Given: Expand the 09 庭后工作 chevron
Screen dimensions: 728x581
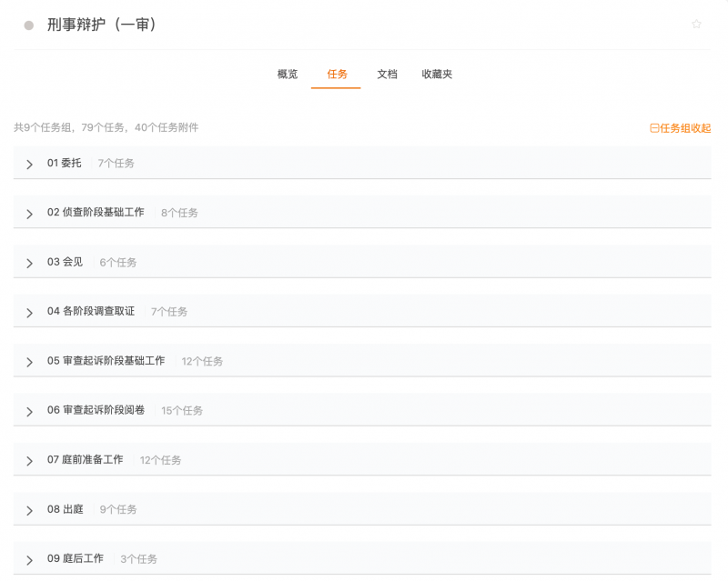Looking at the screenshot, I should click(29, 559).
